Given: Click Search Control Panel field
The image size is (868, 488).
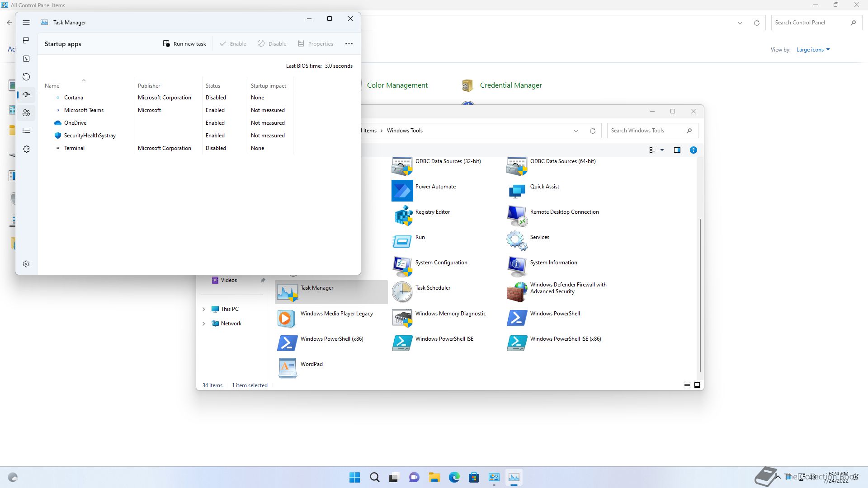Looking at the screenshot, I should click(x=816, y=23).
